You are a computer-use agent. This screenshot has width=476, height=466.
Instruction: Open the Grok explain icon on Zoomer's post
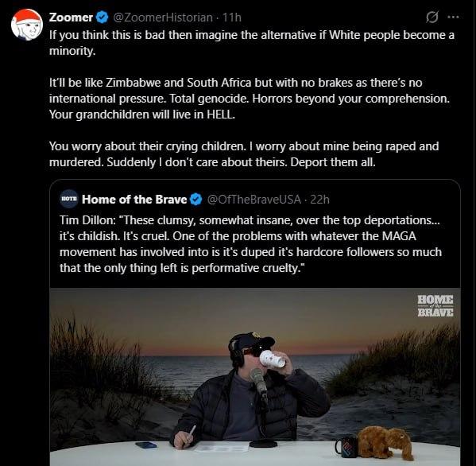tap(432, 17)
